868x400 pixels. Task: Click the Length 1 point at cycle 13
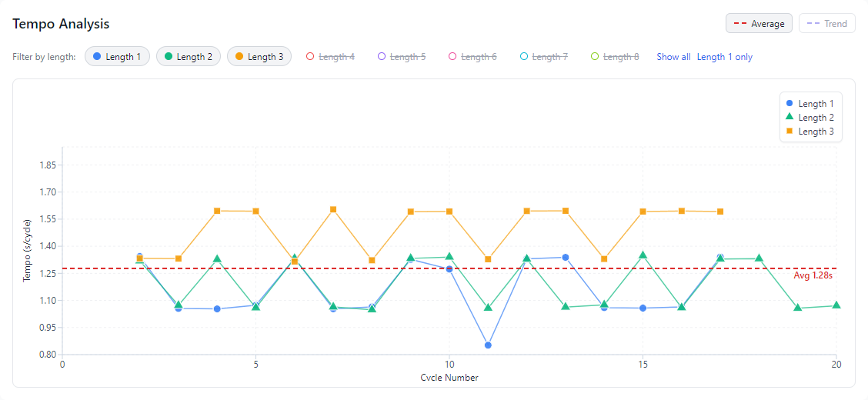point(565,257)
